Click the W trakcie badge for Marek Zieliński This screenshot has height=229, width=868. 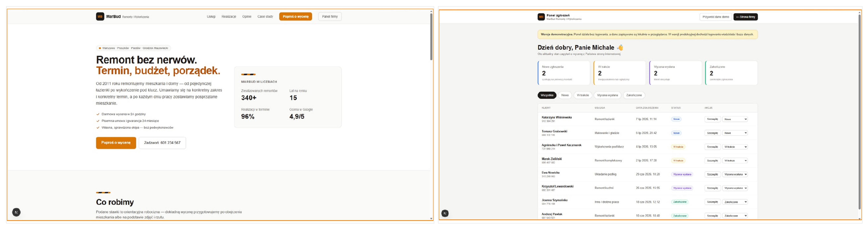coord(678,161)
